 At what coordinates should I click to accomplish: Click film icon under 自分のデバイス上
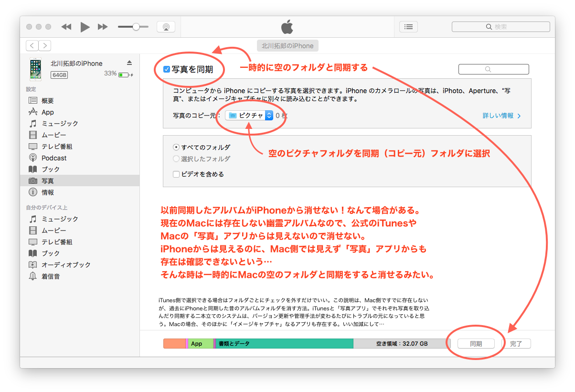pos(33,231)
